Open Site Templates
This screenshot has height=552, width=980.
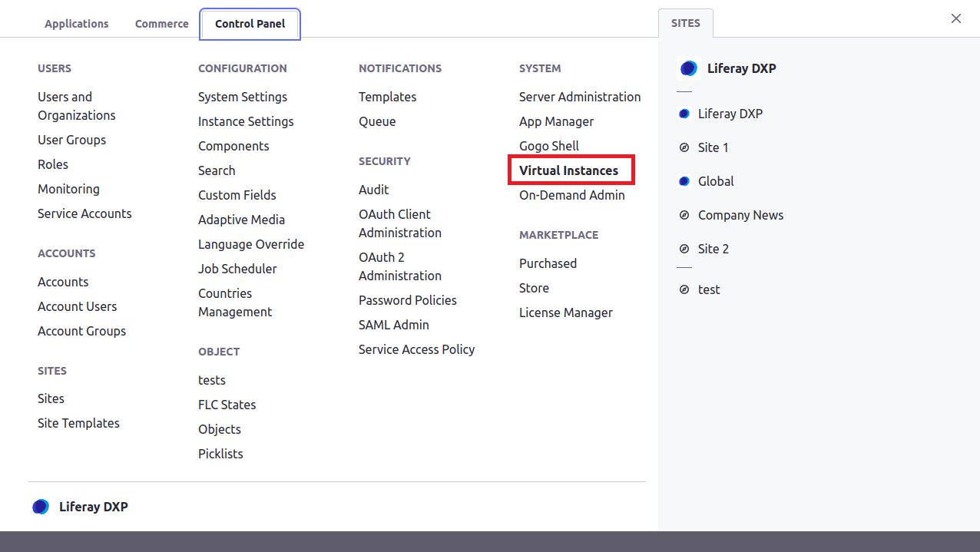pos(79,423)
